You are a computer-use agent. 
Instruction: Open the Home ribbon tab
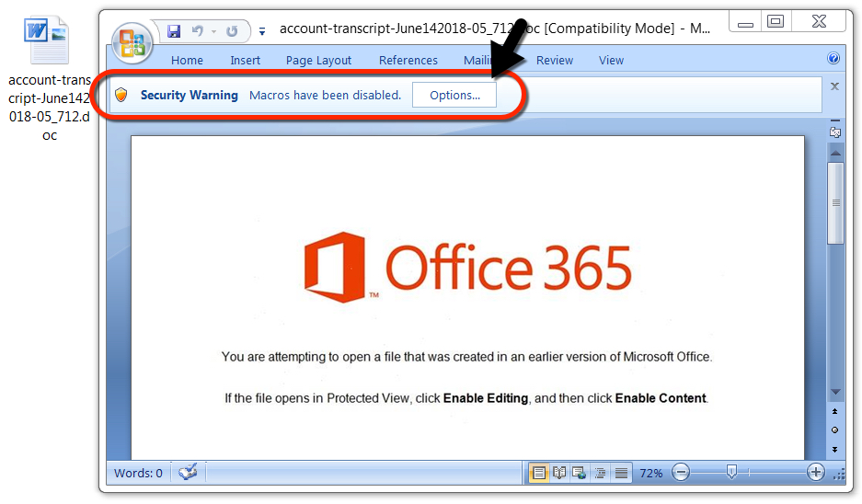point(187,61)
